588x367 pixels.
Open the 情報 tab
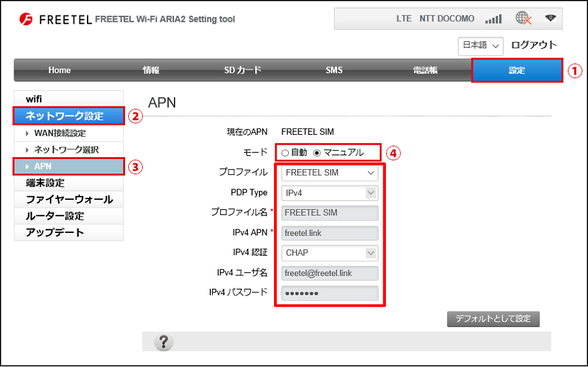151,70
